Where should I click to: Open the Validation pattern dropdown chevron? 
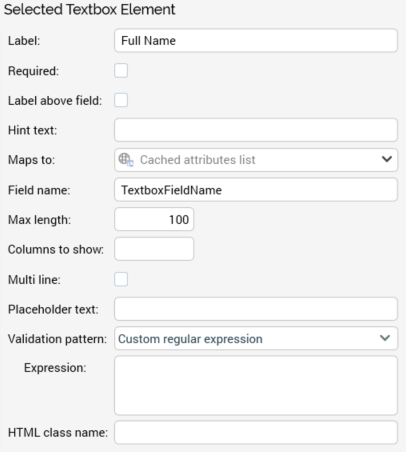click(x=385, y=338)
